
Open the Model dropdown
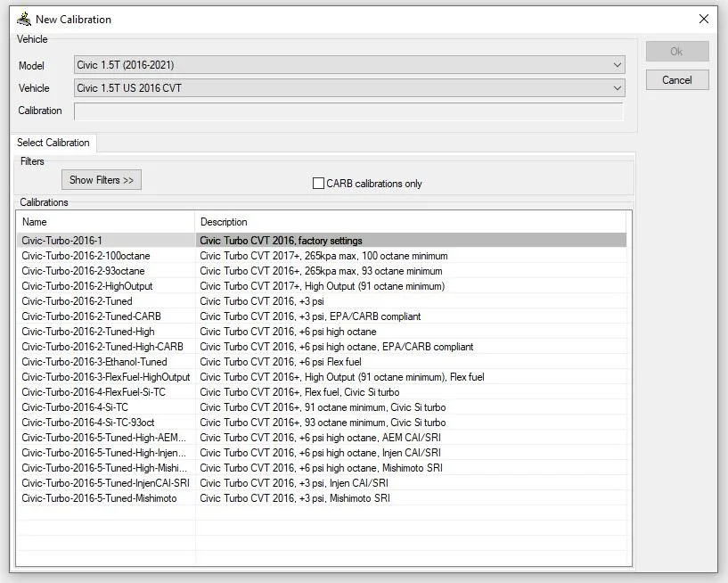coord(349,65)
